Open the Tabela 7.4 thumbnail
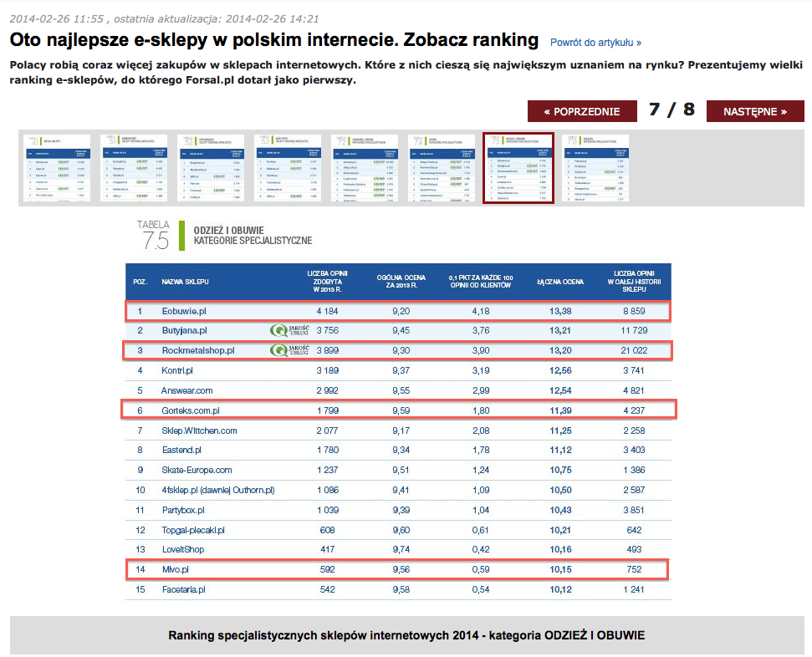Screen dimensions: 812x657 point(442,168)
